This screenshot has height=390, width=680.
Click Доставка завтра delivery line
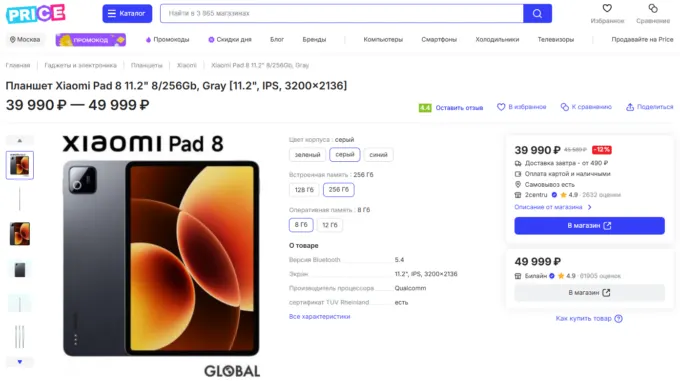562,163
